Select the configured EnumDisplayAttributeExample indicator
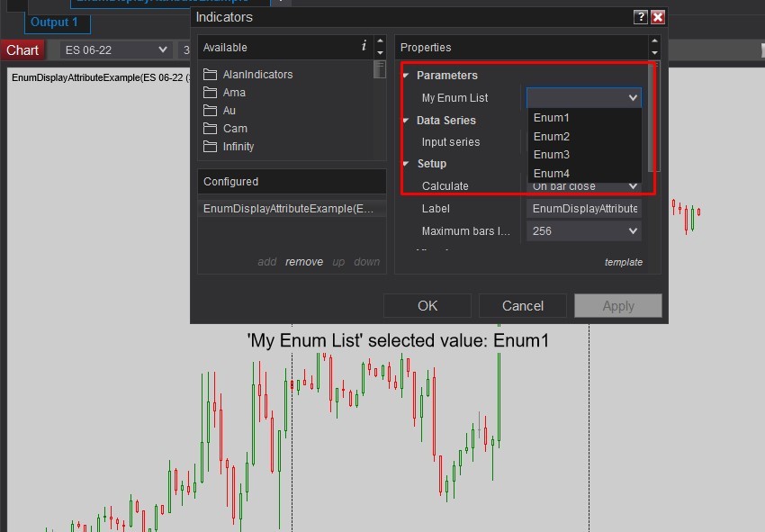 tap(292, 209)
